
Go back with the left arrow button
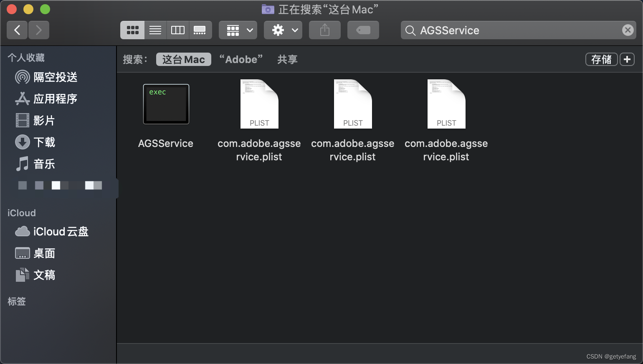tap(17, 30)
